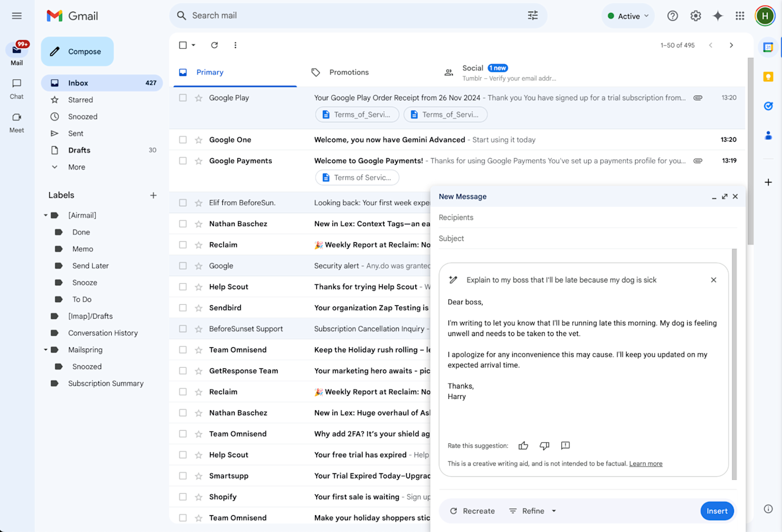782x532 pixels.
Task: Give thumbs down to the suggestion
Action: (545, 445)
